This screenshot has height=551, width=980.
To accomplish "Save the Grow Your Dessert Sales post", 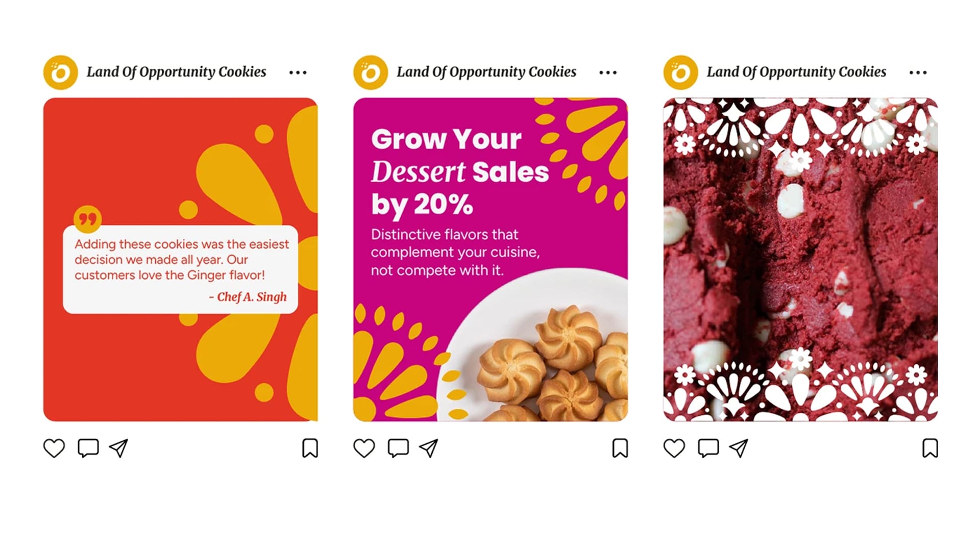I will click(620, 448).
